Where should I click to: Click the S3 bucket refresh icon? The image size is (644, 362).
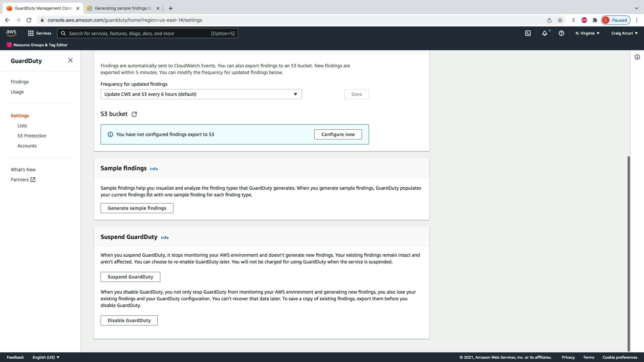[134, 114]
